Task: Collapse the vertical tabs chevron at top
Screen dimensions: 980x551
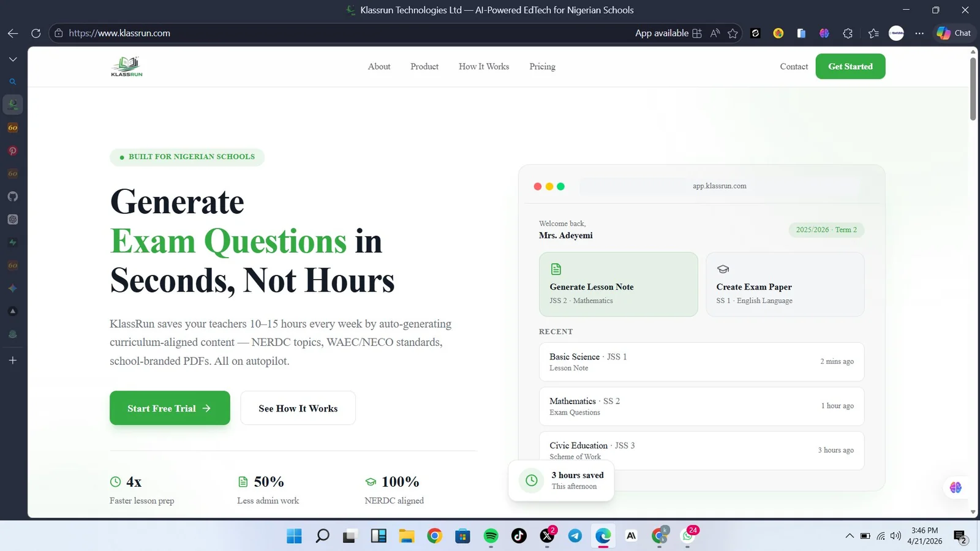Action: (x=12, y=59)
